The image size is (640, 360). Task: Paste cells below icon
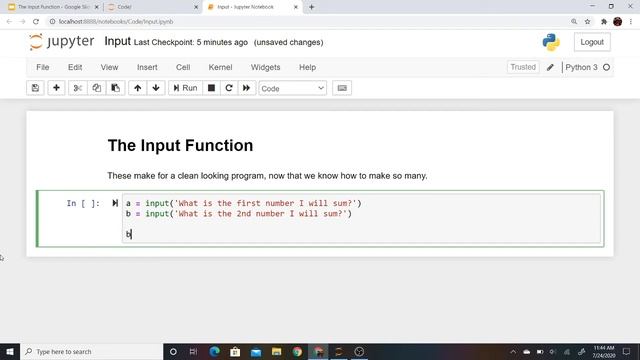pyautogui.click(x=116, y=88)
